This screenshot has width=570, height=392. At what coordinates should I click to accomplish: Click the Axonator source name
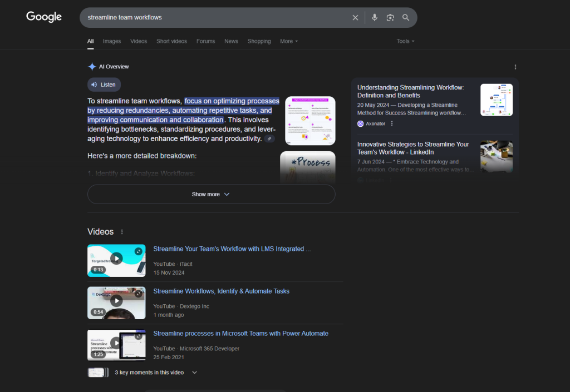(x=376, y=123)
